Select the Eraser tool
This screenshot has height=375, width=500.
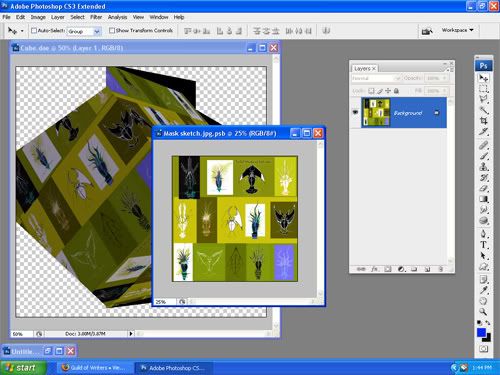click(x=483, y=188)
